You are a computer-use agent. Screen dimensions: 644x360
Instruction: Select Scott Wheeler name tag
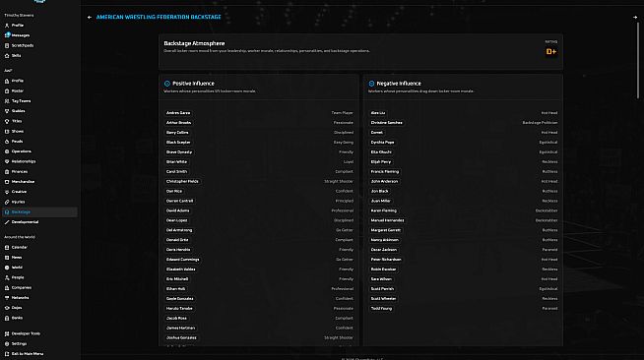point(384,298)
